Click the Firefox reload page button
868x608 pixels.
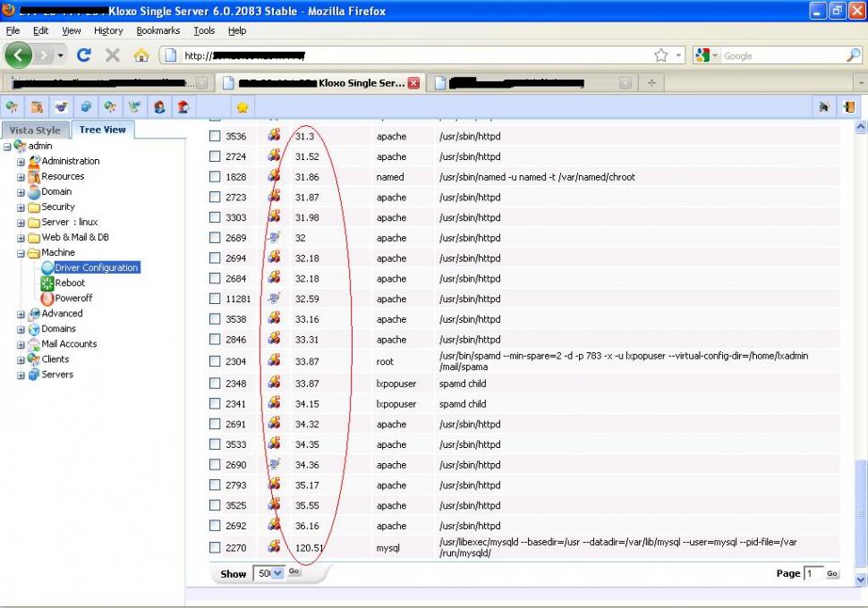click(x=84, y=55)
